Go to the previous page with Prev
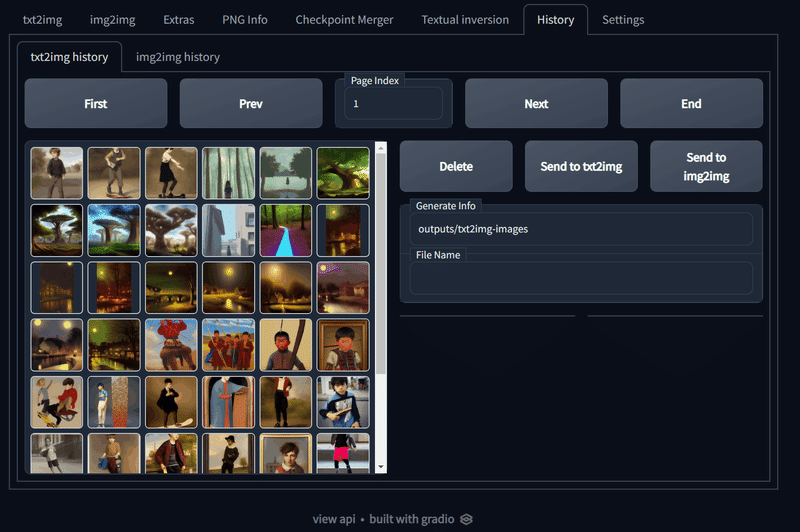This screenshot has width=800, height=532. pyautogui.click(x=251, y=104)
